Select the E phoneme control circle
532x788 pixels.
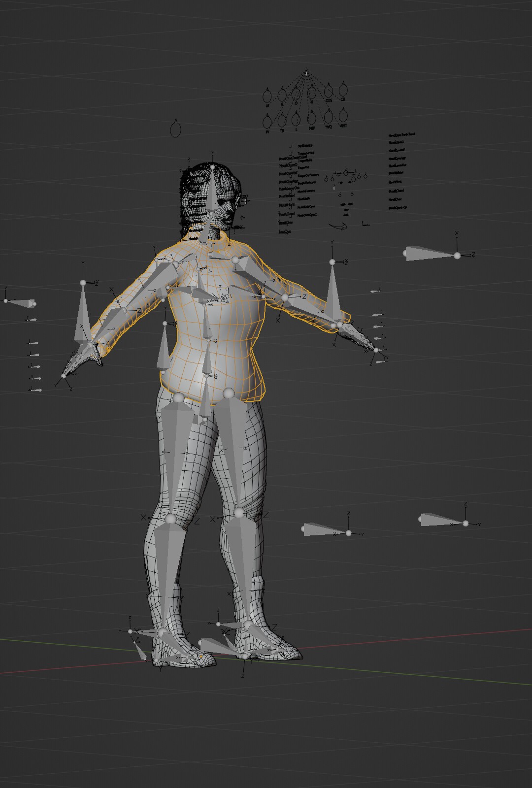(x=282, y=94)
